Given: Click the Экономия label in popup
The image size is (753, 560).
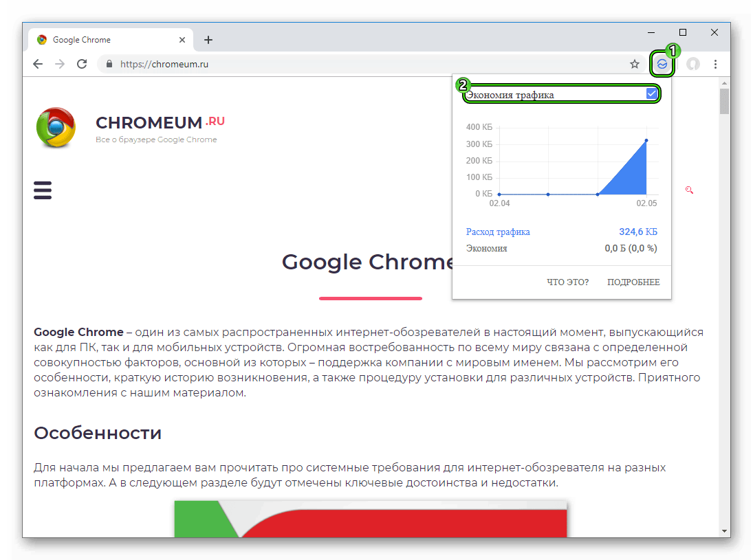Looking at the screenshot, I should point(486,248).
